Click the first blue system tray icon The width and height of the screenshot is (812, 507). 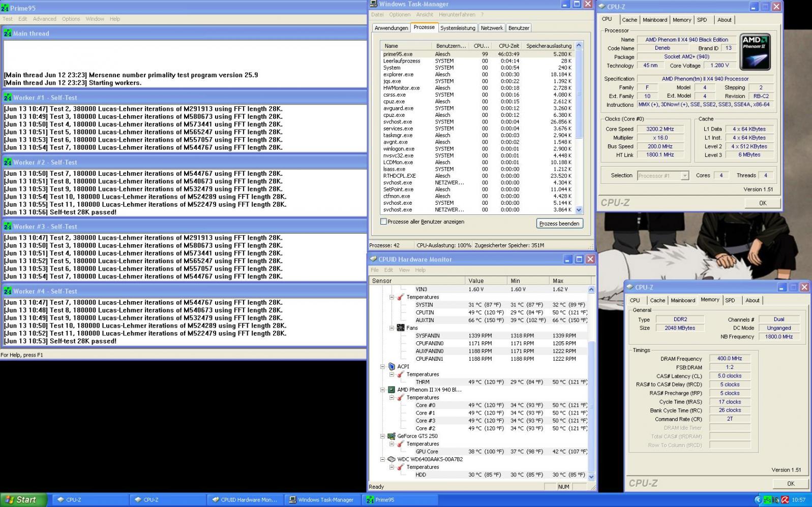[x=758, y=500]
